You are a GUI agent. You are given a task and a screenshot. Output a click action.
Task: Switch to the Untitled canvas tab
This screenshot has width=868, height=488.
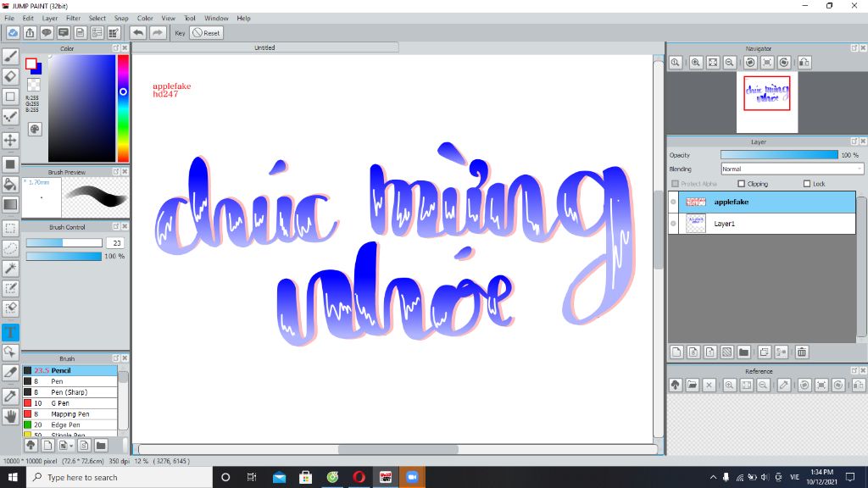tap(265, 47)
